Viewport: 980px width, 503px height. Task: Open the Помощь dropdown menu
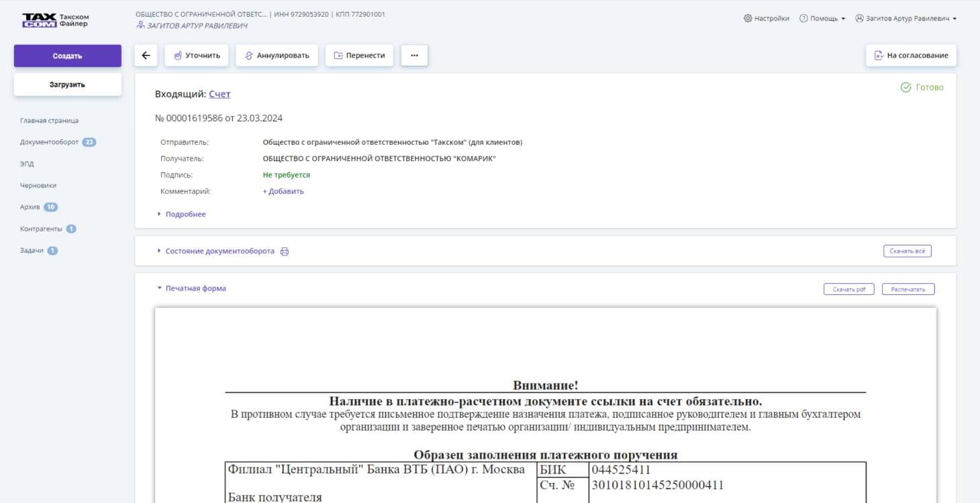(x=822, y=19)
